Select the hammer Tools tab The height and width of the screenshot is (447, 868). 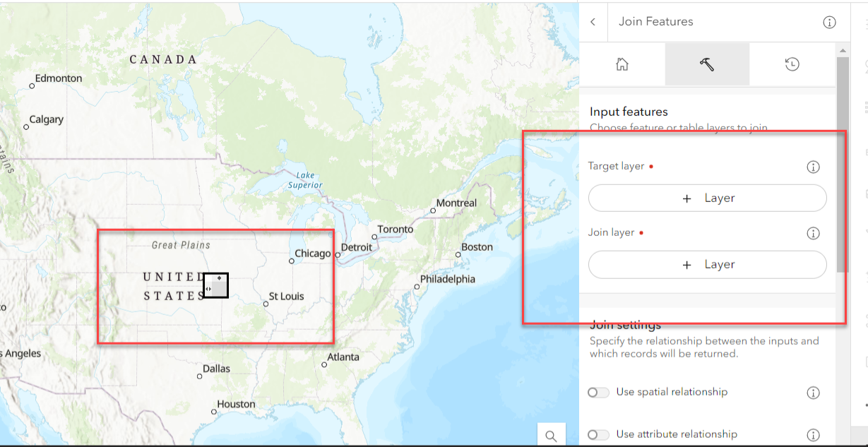706,64
